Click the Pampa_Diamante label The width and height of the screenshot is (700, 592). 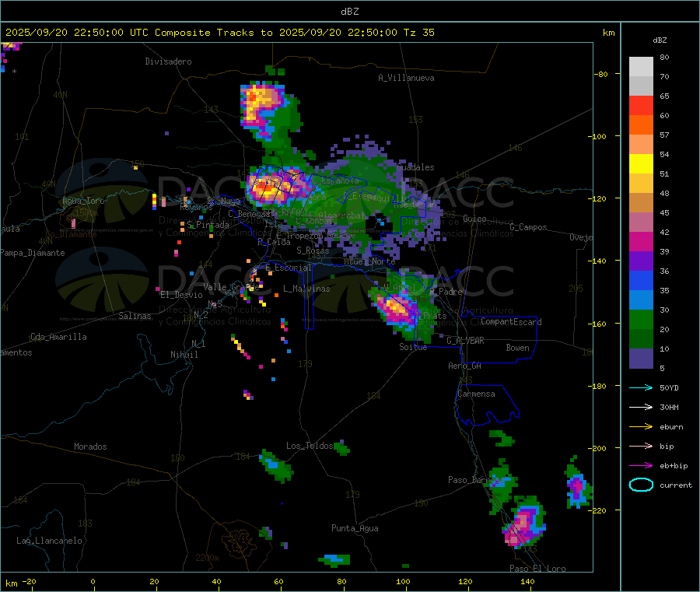click(x=33, y=253)
